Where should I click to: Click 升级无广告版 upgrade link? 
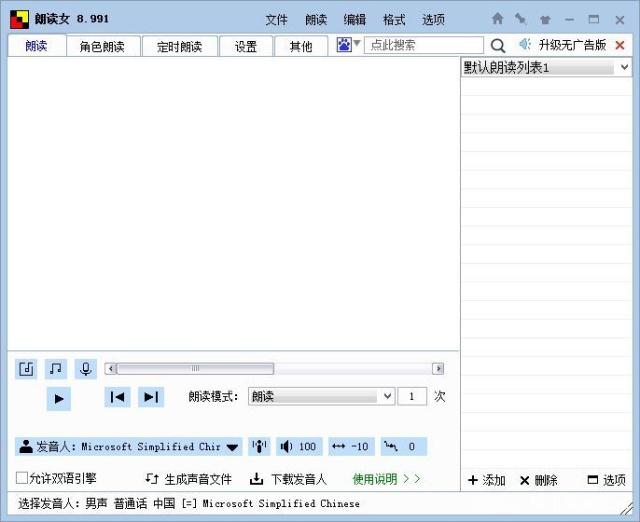click(x=572, y=45)
